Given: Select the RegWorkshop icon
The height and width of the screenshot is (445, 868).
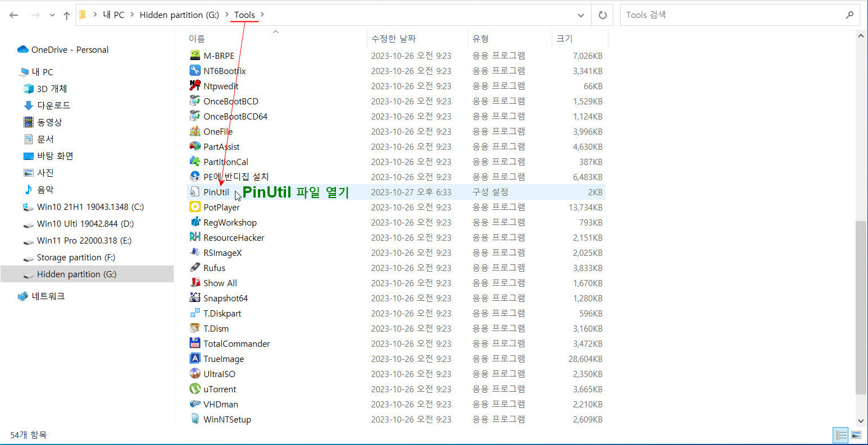Looking at the screenshot, I should pyautogui.click(x=195, y=222).
